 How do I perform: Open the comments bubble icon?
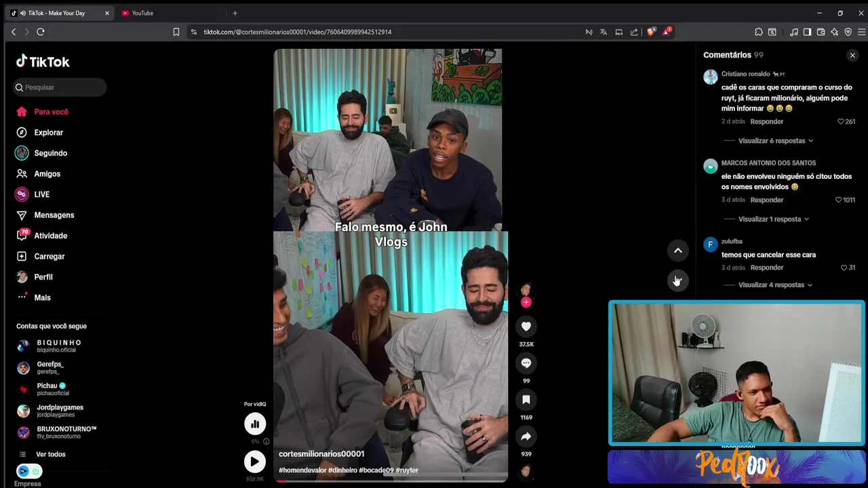[x=526, y=363]
